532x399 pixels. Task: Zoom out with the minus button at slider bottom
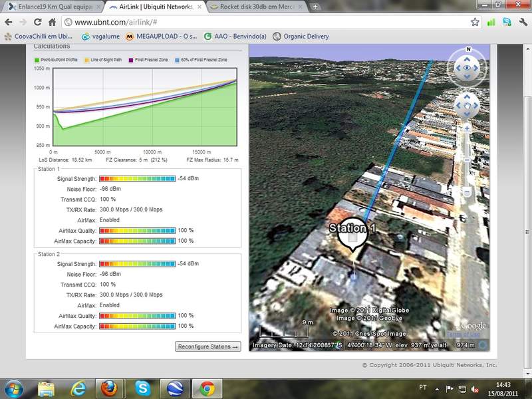(x=467, y=192)
